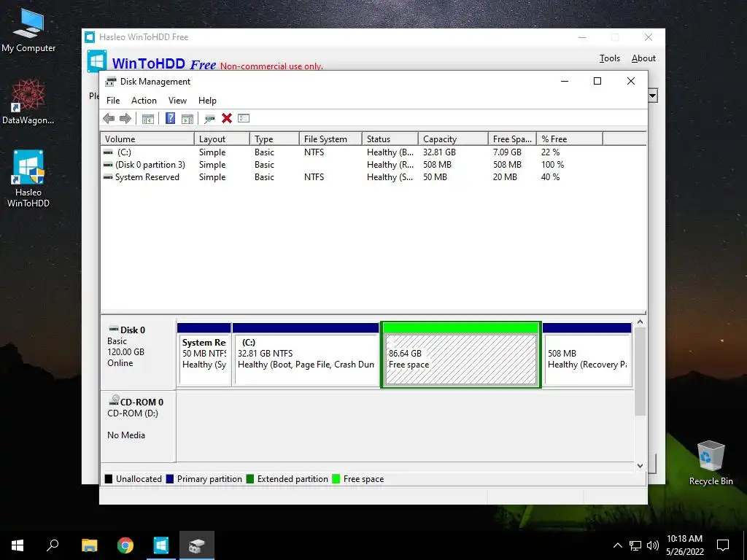Open the Hasleo WinToHDD desktop shortcut
747x560 pixels.
28,179
